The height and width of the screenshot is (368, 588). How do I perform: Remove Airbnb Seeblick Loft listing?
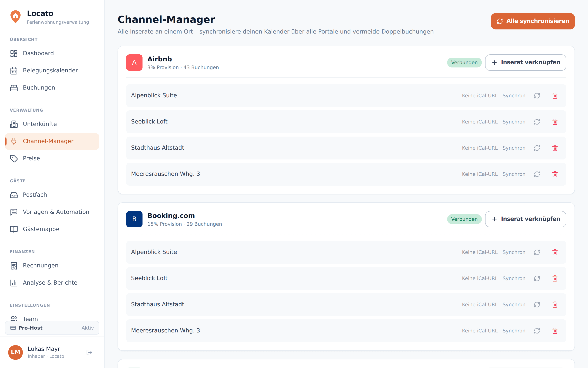point(555,122)
